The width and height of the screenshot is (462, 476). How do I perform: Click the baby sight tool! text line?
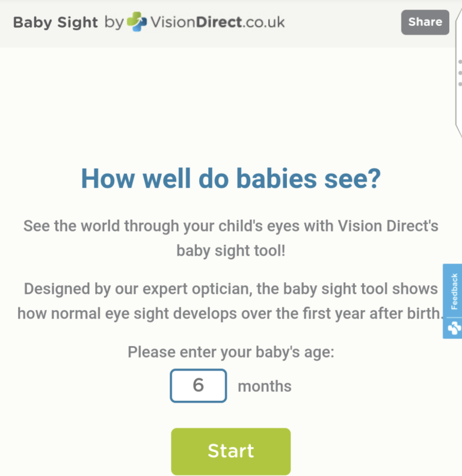tap(230, 251)
